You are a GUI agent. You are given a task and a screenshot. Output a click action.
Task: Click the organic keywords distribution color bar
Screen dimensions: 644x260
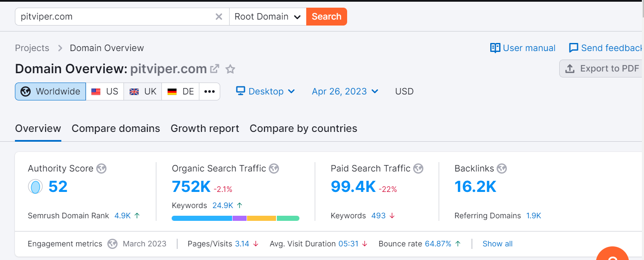235,218
